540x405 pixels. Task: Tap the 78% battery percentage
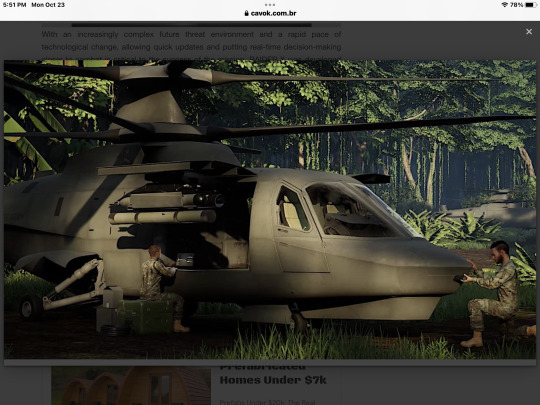[517, 5]
